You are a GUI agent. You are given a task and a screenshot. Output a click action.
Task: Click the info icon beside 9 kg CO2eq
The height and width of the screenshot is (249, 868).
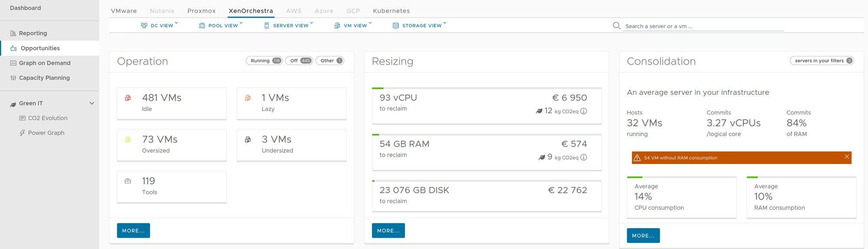(x=584, y=157)
